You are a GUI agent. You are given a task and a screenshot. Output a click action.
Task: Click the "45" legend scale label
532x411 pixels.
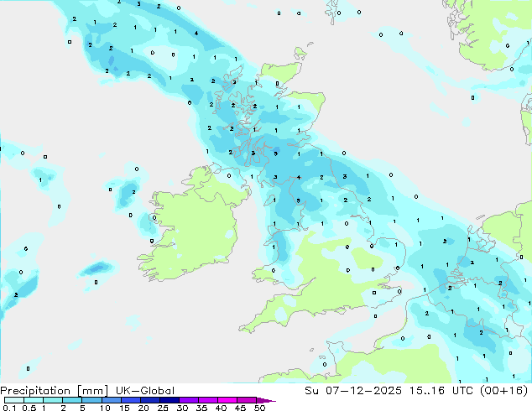[240, 408]
